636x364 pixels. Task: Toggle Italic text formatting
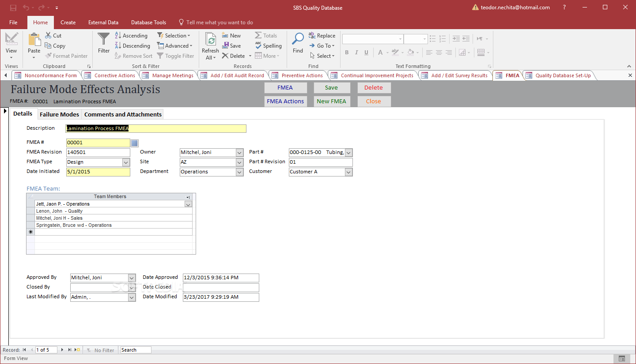356,53
